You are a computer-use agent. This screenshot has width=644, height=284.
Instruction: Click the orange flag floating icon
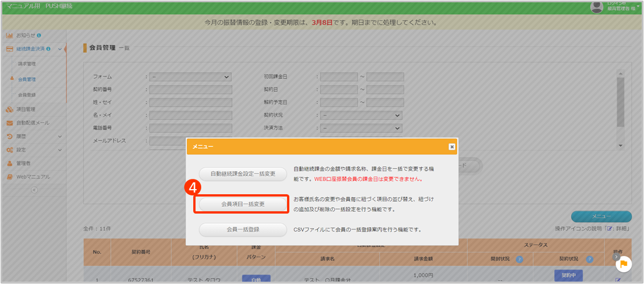click(x=624, y=263)
